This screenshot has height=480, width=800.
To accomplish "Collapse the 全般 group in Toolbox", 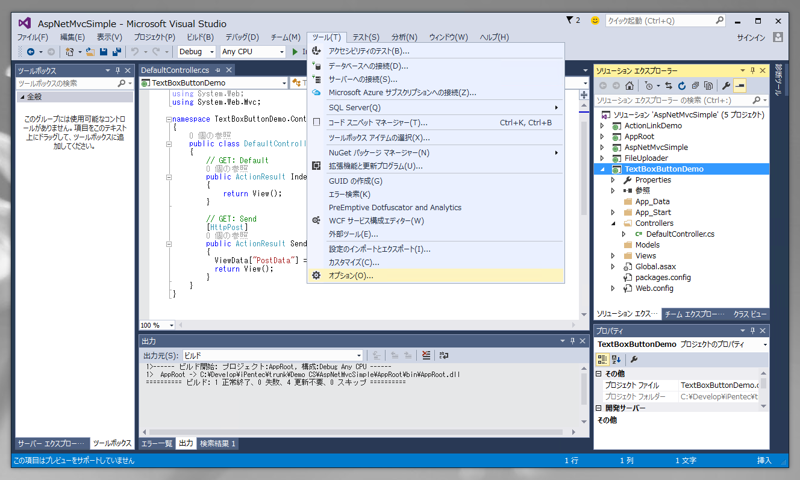I will tap(22, 96).
